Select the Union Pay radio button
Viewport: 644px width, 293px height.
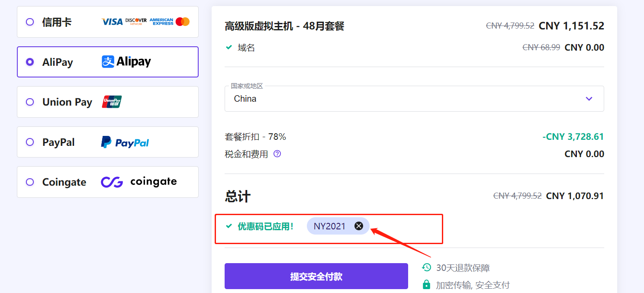[x=30, y=102]
